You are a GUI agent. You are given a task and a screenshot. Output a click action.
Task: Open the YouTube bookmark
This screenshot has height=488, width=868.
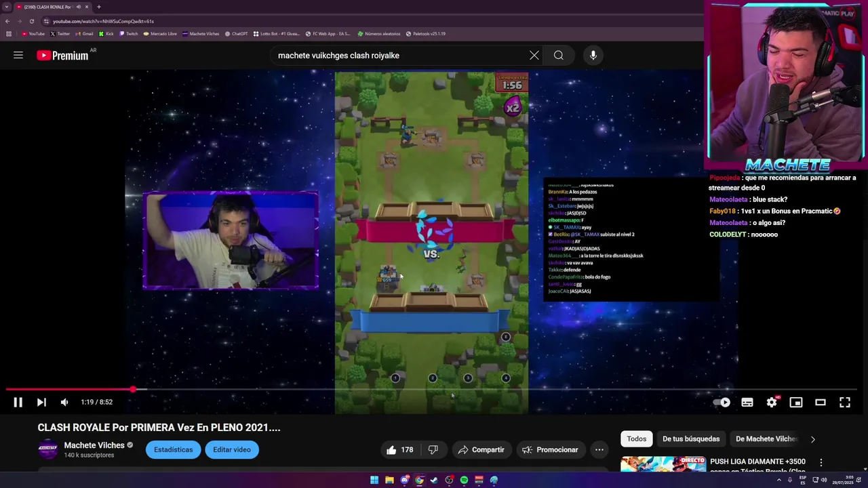(33, 34)
